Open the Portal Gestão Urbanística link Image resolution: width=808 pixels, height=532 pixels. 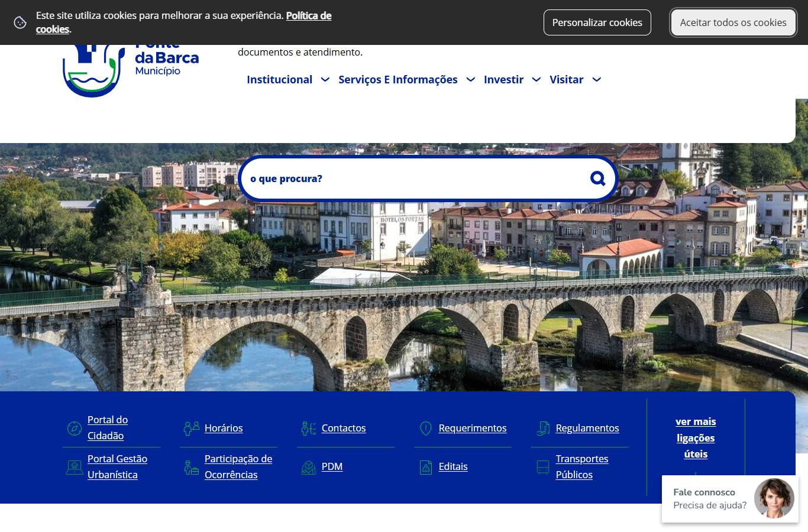117,467
